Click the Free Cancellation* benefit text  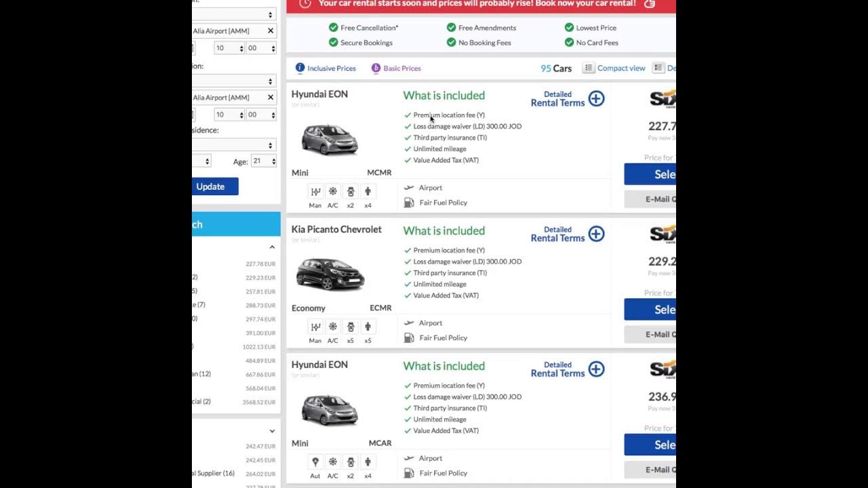tap(369, 28)
